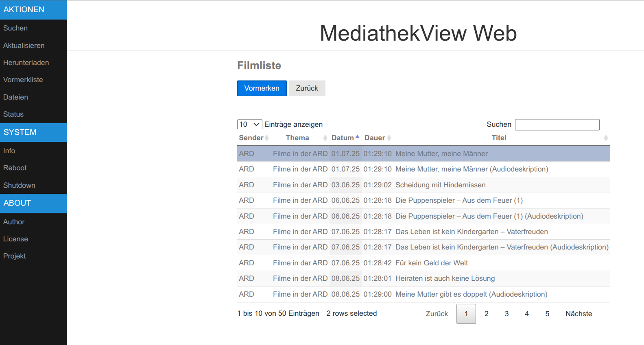Sort table by Titel column arrows
The height and width of the screenshot is (345, 644).
click(605, 138)
